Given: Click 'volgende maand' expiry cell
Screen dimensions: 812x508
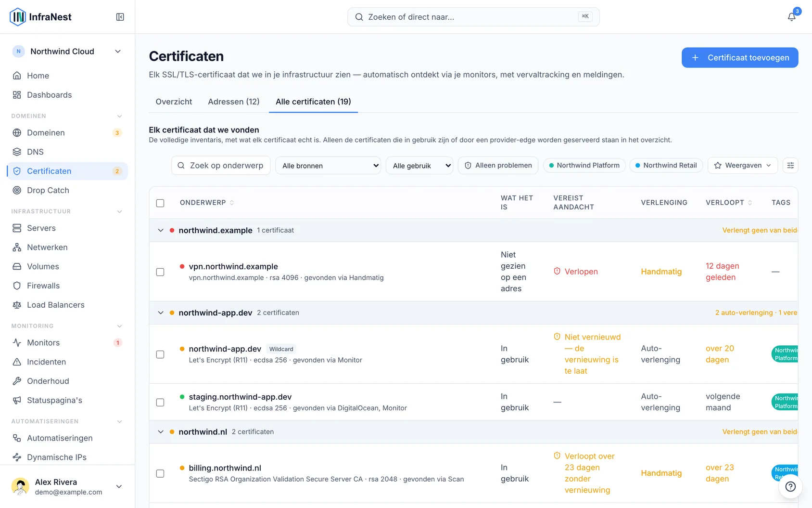Looking at the screenshot, I should [x=723, y=402].
